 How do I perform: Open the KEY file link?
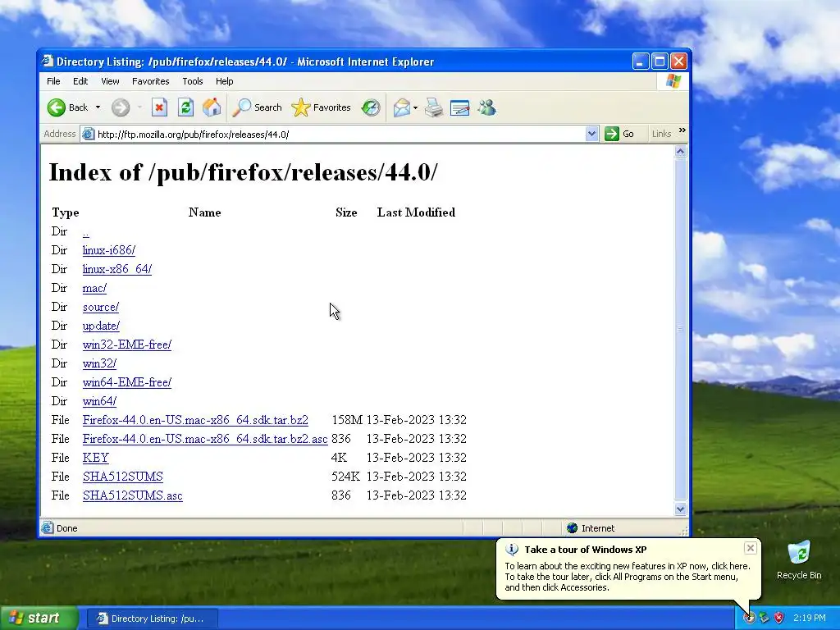[96, 458]
